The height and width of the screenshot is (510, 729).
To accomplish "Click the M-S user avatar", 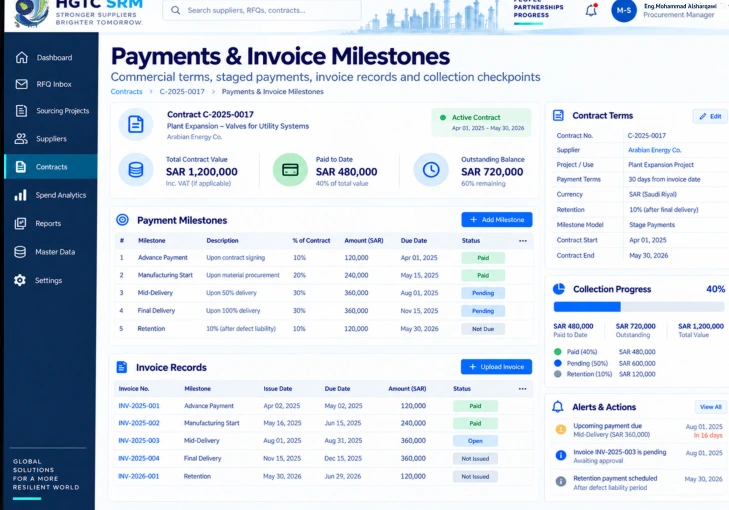I will [x=624, y=10].
